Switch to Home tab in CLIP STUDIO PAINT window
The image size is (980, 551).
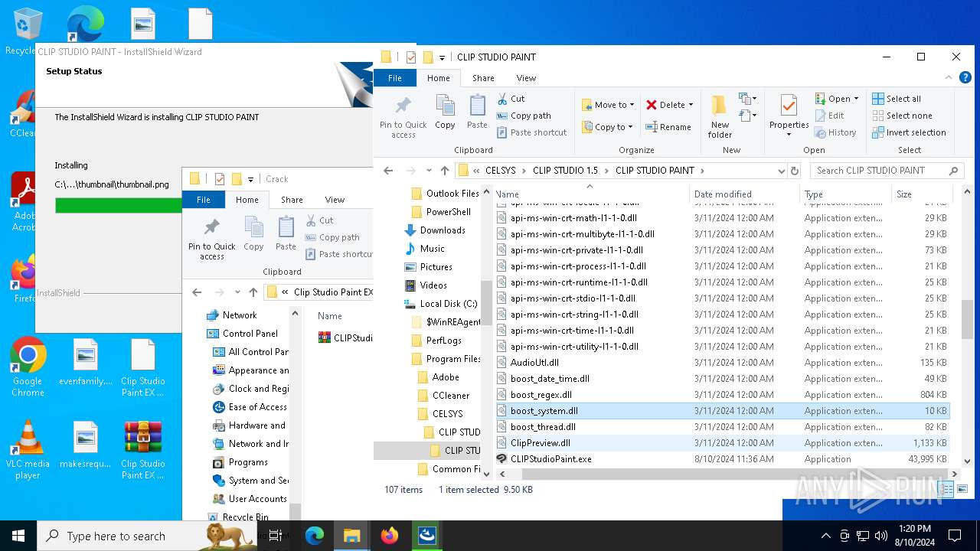[439, 78]
